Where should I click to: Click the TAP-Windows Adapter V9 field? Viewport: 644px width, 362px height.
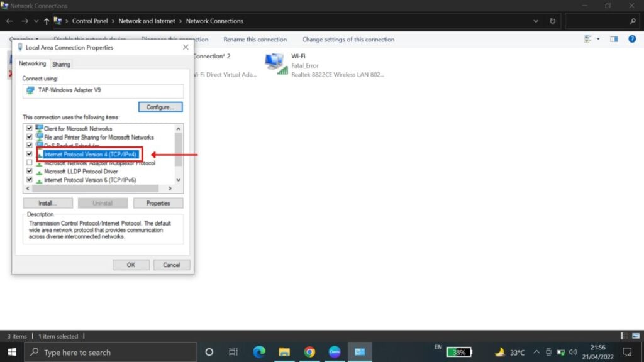click(103, 90)
